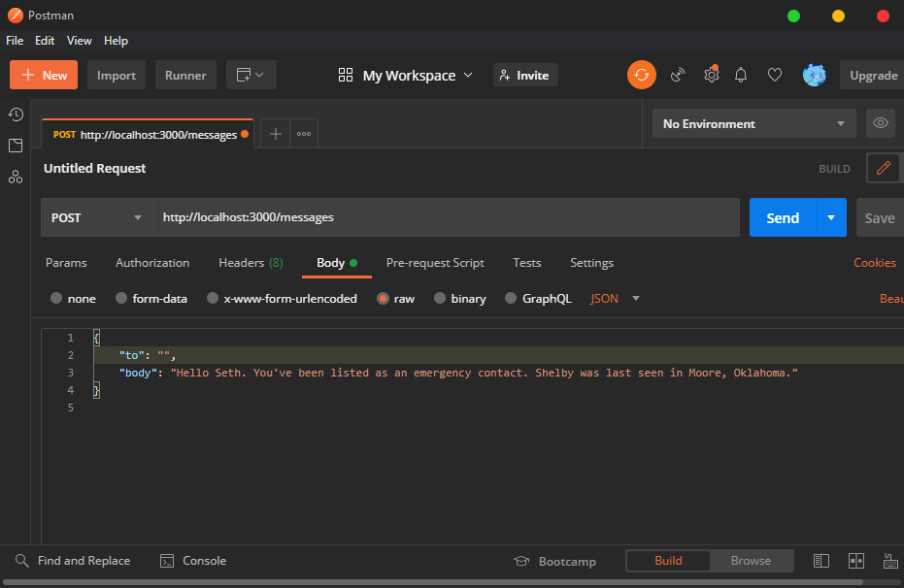
Task: Click the "to" line in body editor
Action: point(499,355)
